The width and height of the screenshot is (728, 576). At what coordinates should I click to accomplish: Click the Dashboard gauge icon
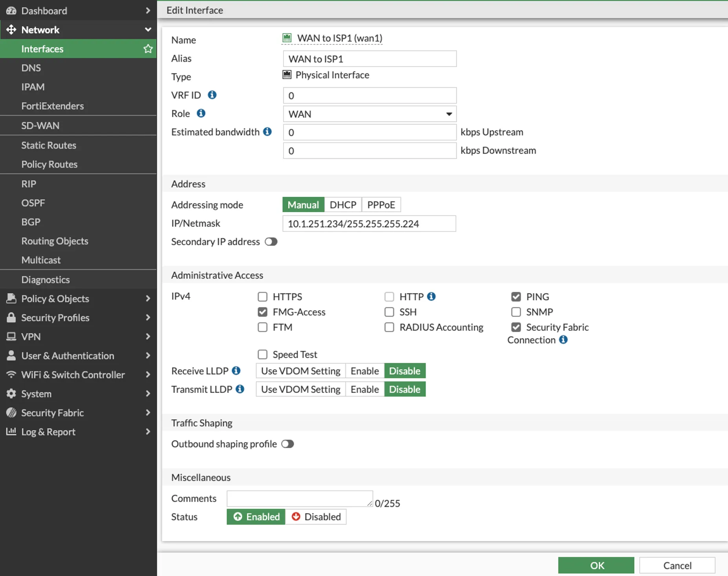pos(11,11)
